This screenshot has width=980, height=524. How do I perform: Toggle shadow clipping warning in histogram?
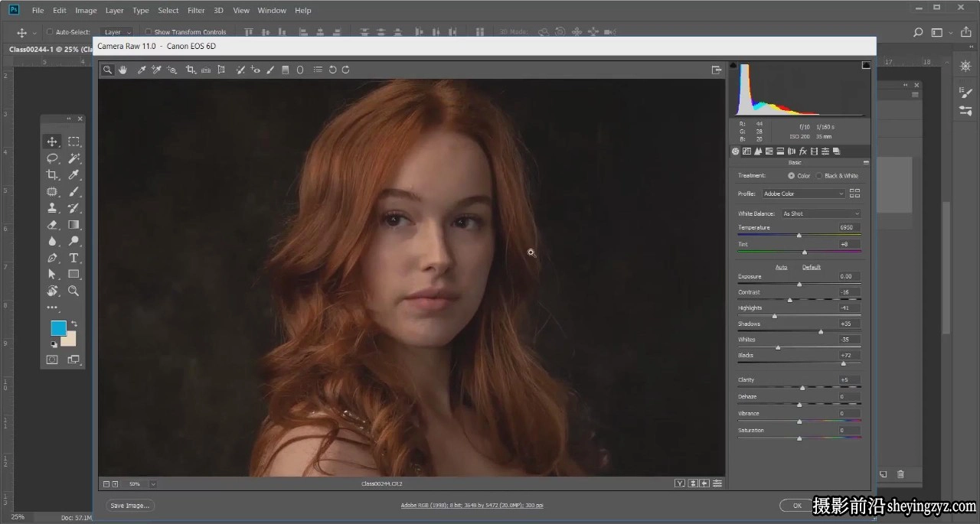click(x=733, y=66)
